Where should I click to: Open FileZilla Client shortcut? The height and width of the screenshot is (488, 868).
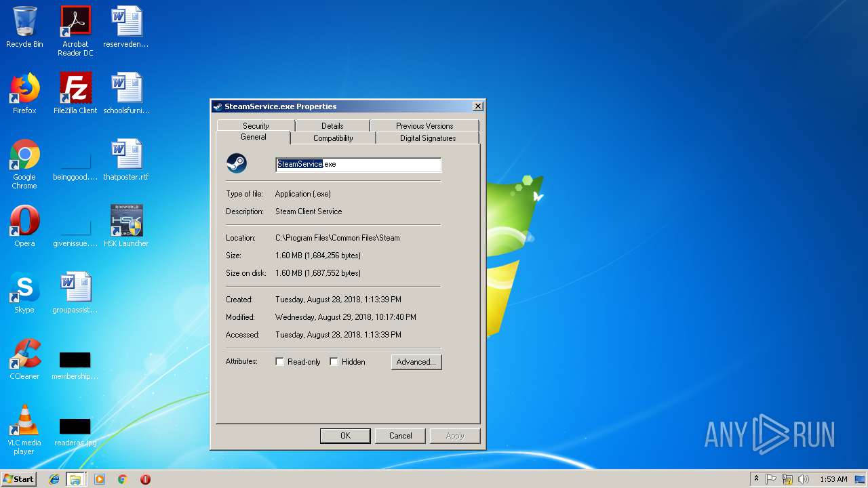coord(75,94)
